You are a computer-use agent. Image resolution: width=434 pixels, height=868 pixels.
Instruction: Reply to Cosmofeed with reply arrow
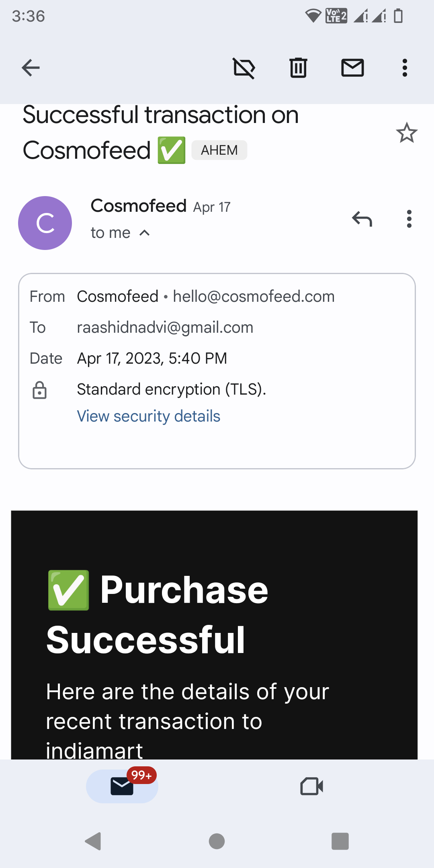click(362, 219)
